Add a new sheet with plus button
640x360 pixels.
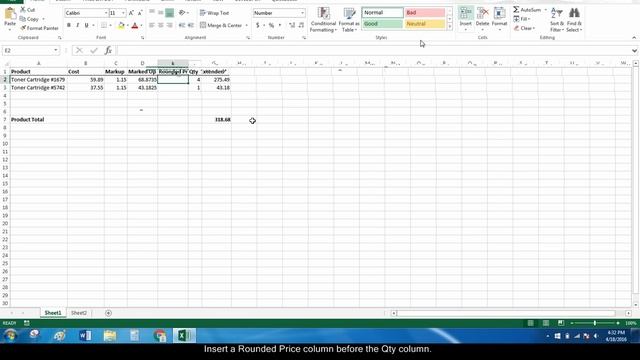[x=108, y=313]
